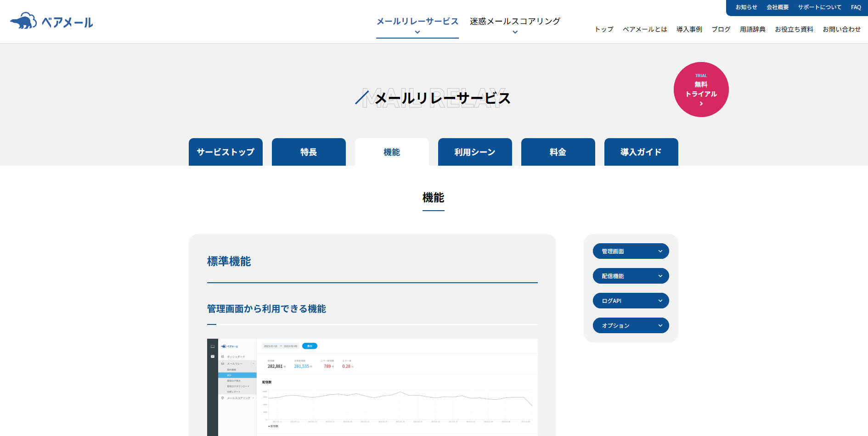The width and height of the screenshot is (868, 436).
Task: Open the 用語辞典 page
Action: [753, 29]
